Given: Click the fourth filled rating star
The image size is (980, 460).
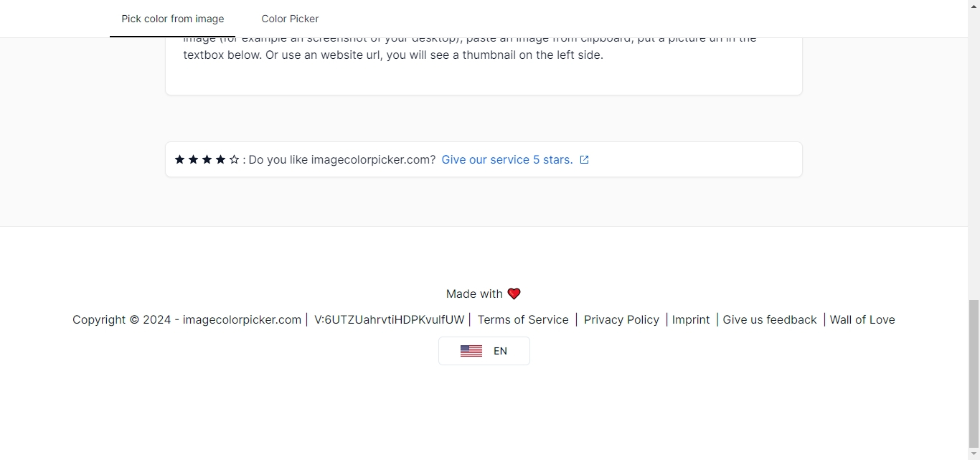Looking at the screenshot, I should pyautogui.click(x=220, y=159).
